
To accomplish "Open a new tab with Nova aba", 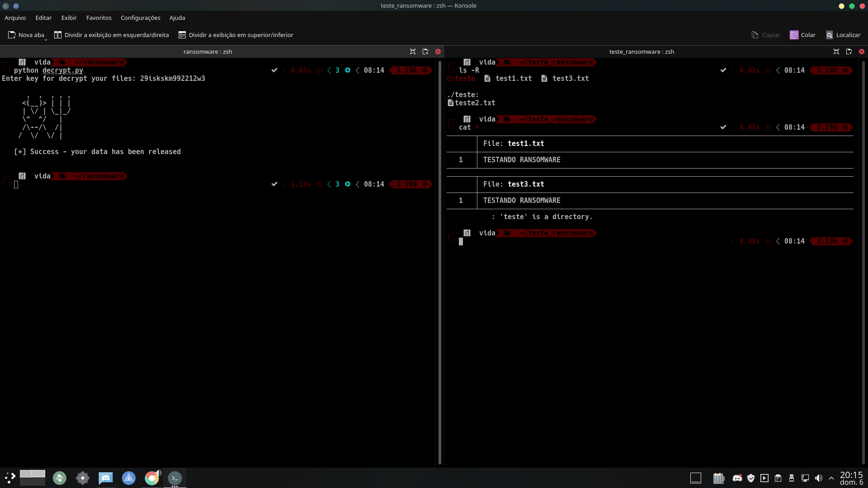I will pyautogui.click(x=26, y=35).
